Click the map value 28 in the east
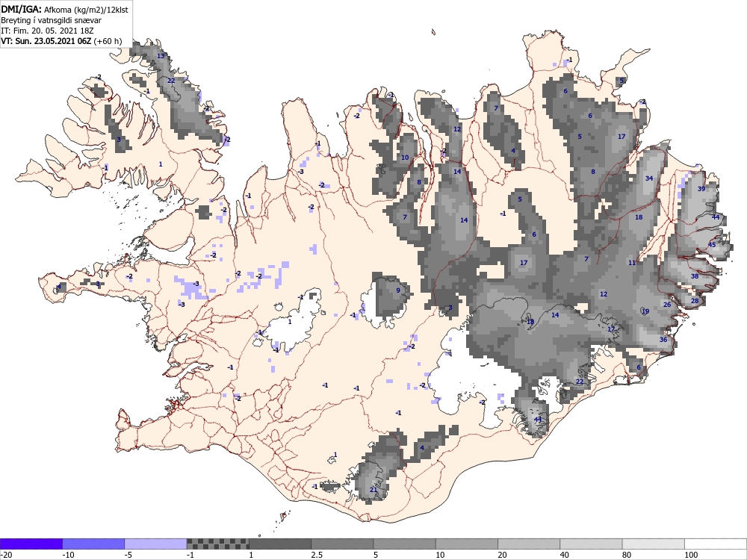Image resolution: width=747 pixels, height=560 pixels. [x=695, y=300]
